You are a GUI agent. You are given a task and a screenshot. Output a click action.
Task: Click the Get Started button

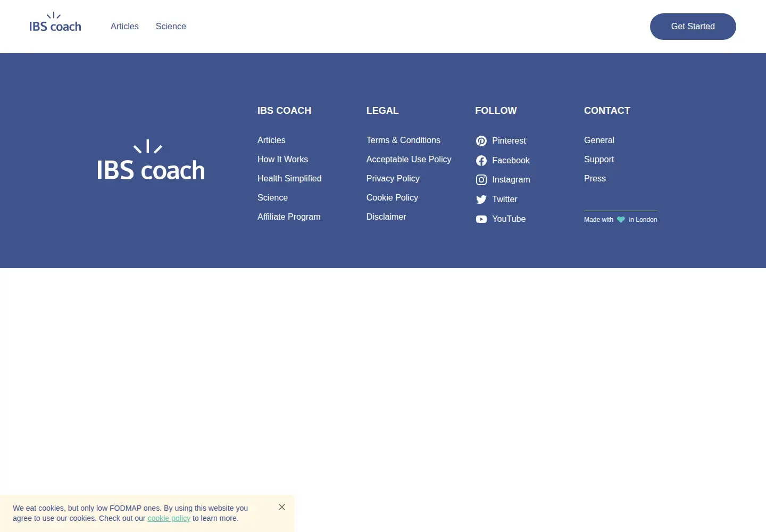coord(693,27)
